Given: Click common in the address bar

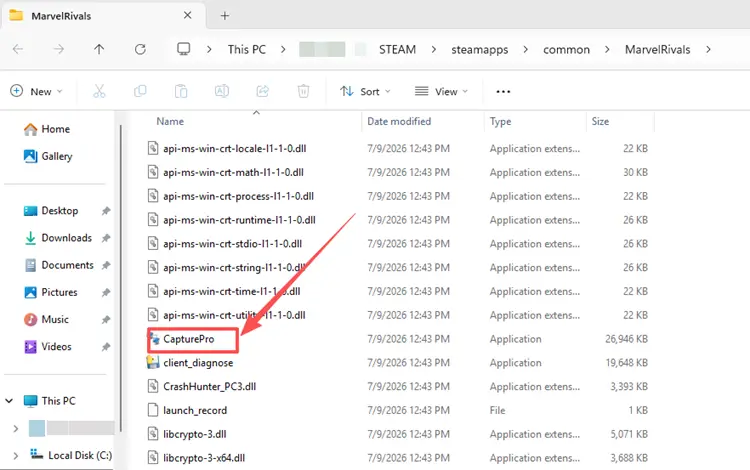Looking at the screenshot, I should click(x=566, y=49).
